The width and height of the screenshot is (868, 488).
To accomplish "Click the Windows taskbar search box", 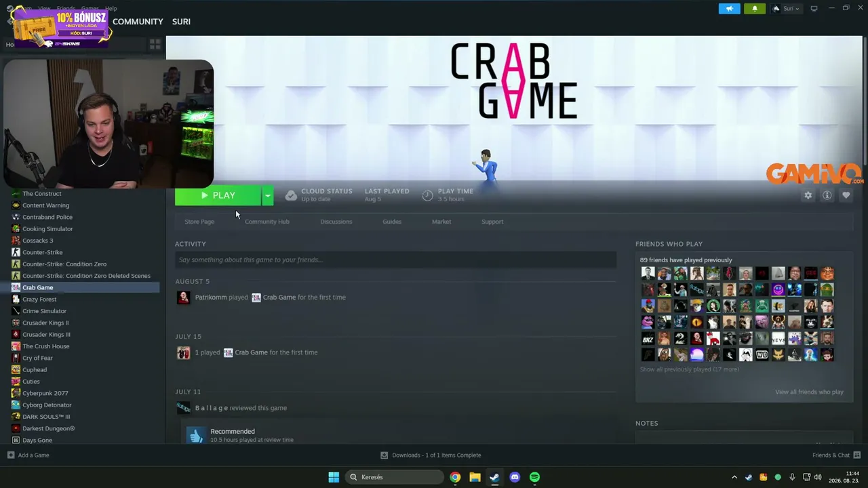I will coord(396,477).
